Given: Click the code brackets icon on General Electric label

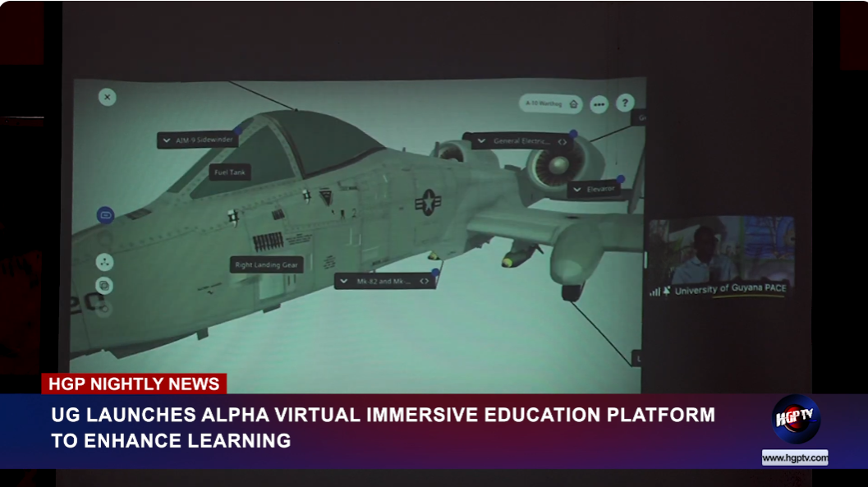Looking at the screenshot, I should [x=563, y=141].
